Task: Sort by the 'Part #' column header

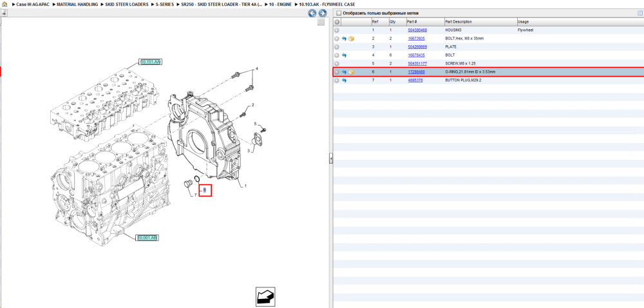Action: tap(425, 22)
